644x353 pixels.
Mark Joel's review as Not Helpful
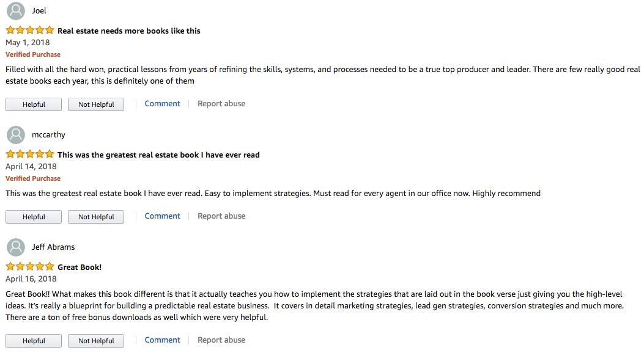96,104
